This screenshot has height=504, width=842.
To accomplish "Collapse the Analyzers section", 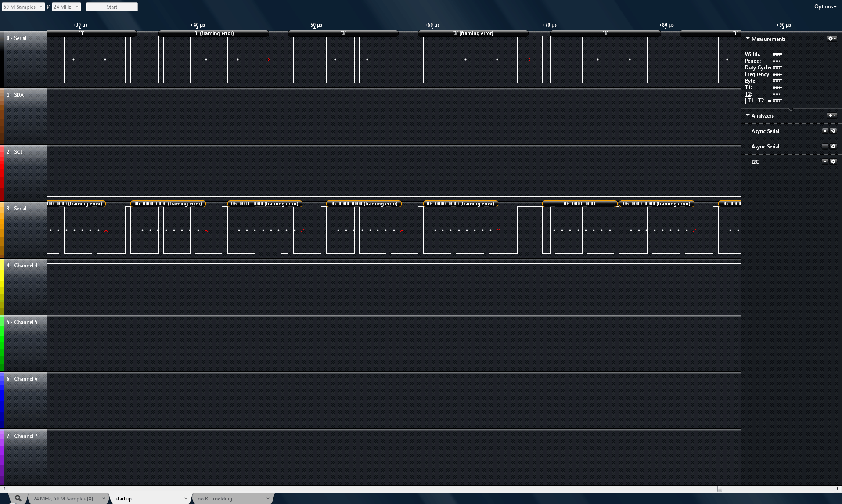I will click(x=748, y=115).
